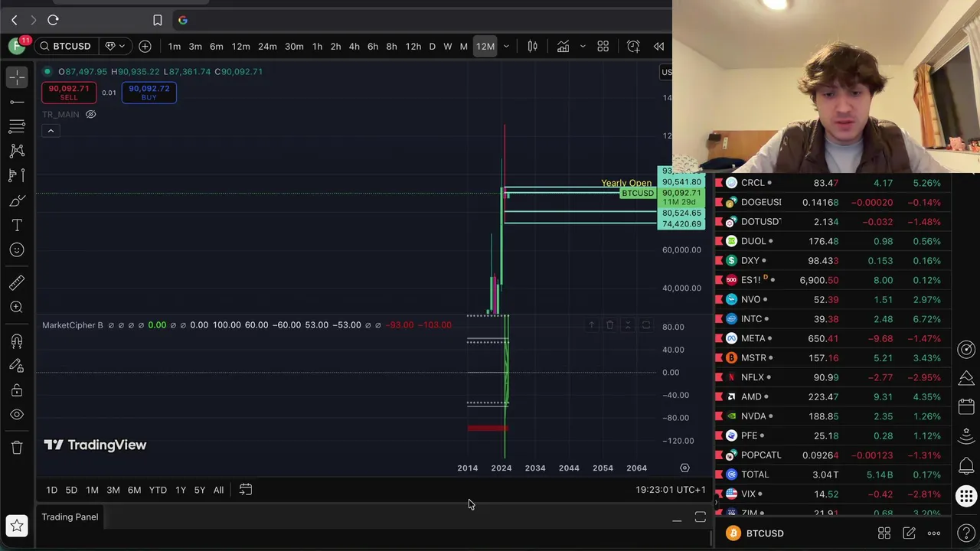Click the add symbol compare plus icon
This screenshot has height=551, width=980.
coord(145,47)
